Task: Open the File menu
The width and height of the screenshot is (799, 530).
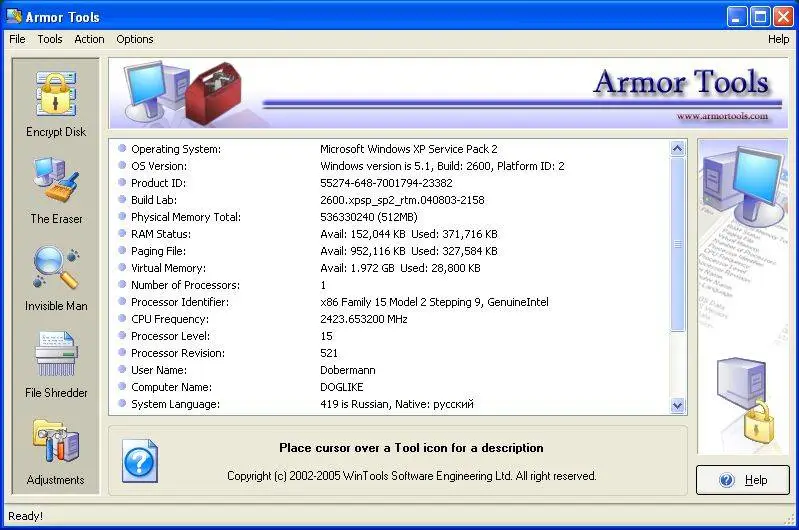Action: point(17,39)
